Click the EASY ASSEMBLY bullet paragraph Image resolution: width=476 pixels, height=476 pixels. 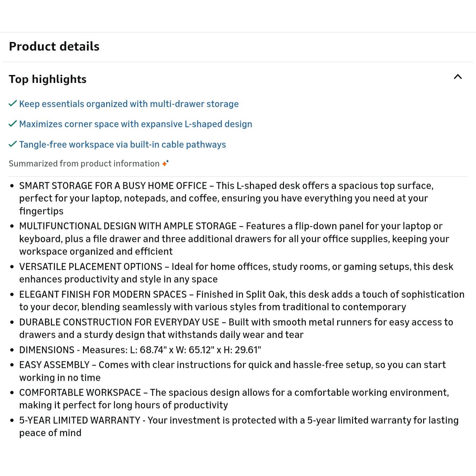(232, 371)
